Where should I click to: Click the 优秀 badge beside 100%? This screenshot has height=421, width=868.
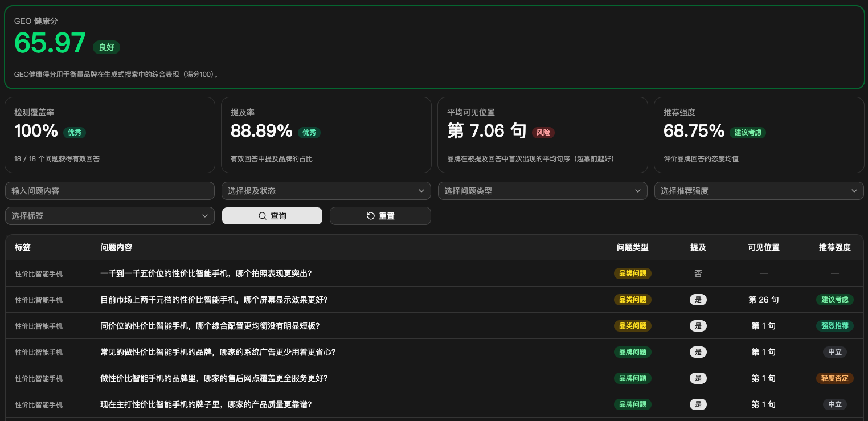pyautogui.click(x=75, y=133)
